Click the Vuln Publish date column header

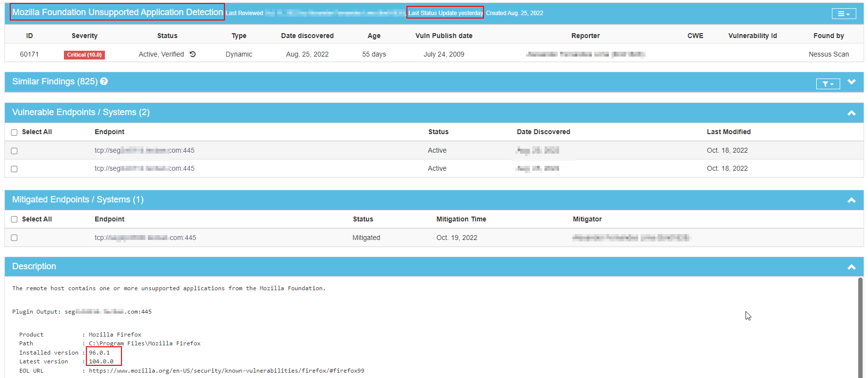tap(444, 36)
